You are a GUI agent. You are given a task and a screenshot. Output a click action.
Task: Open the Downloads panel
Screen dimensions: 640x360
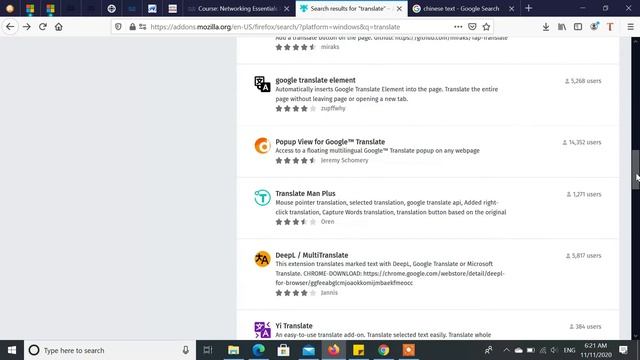click(546, 27)
